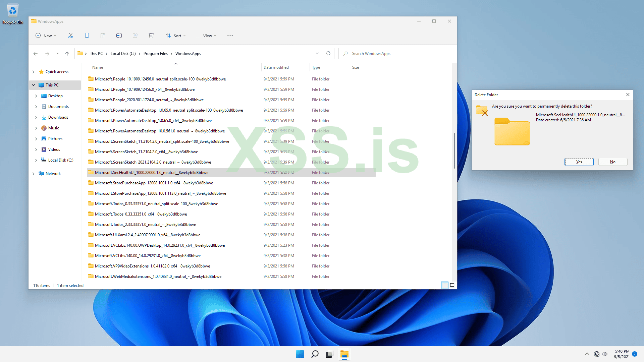Open address bar history dropdown chevron
Image resolution: width=644 pixels, height=362 pixels.
coord(317,54)
